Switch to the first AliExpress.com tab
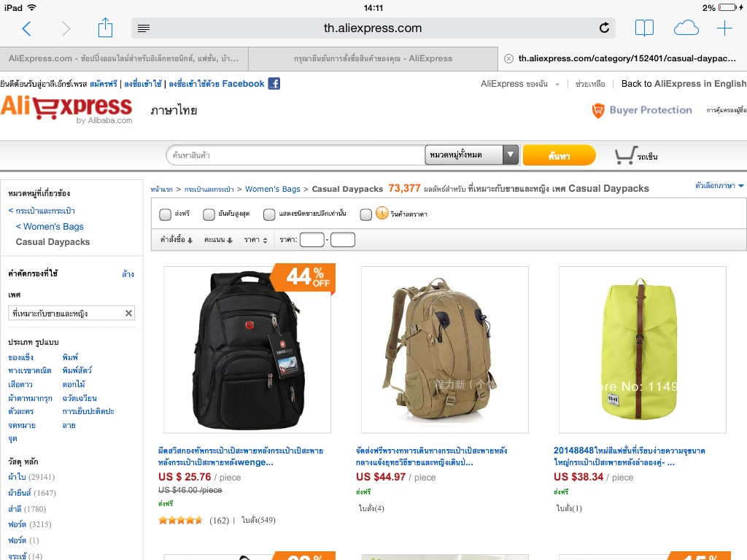 (124, 58)
